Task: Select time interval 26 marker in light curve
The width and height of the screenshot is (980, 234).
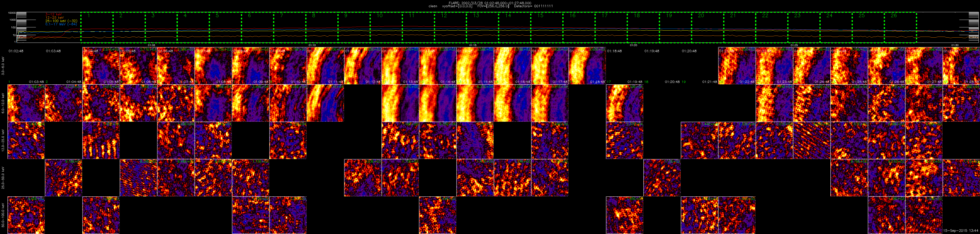Action: [x=894, y=16]
